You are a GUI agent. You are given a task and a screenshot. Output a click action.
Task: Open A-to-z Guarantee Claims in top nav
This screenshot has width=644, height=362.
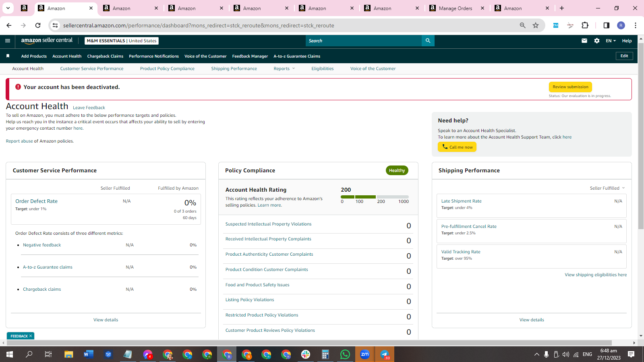[x=297, y=56]
